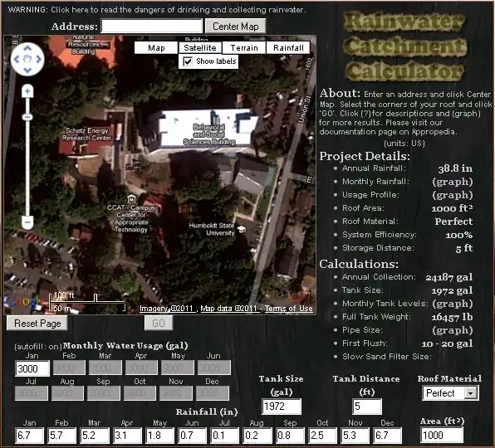This screenshot has width=495, height=448.
Task: Click the Feb rainfall field 5.7
Action: (x=61, y=436)
